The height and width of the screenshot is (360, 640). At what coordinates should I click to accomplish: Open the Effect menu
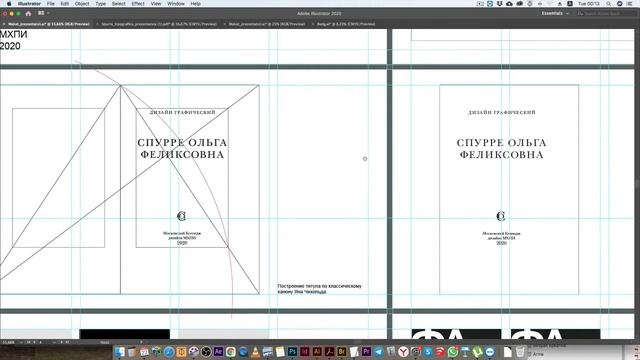pyautogui.click(x=138, y=4)
